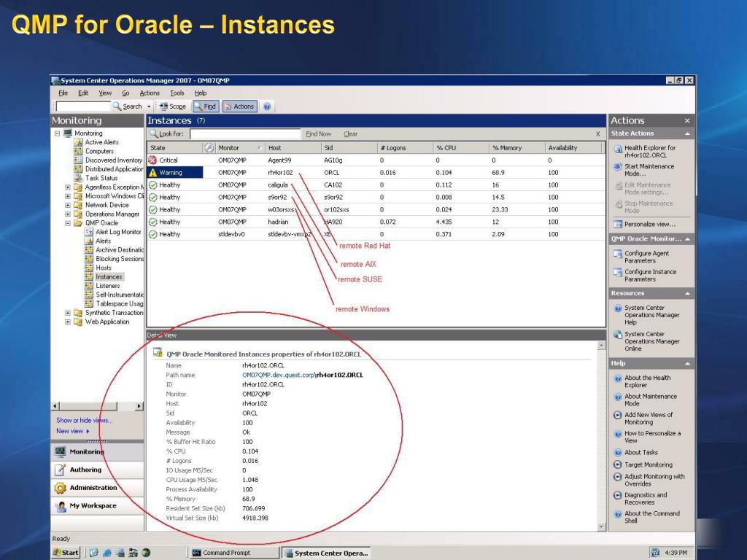Sort instances by the Host column header
Screen dimensions: 747x560
point(293,148)
